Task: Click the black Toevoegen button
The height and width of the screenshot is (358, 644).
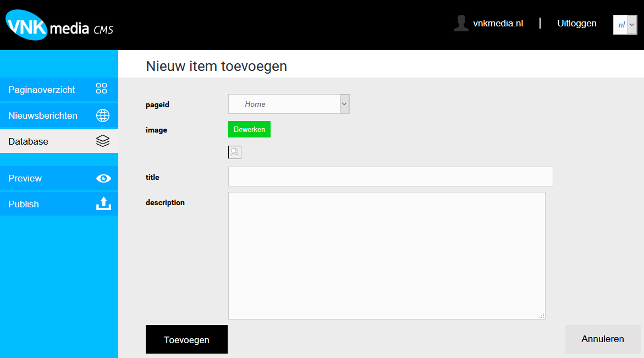Action: click(x=186, y=339)
